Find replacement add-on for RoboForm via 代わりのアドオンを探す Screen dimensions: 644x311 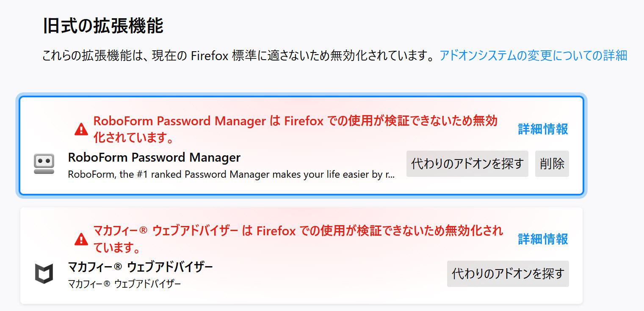click(467, 164)
